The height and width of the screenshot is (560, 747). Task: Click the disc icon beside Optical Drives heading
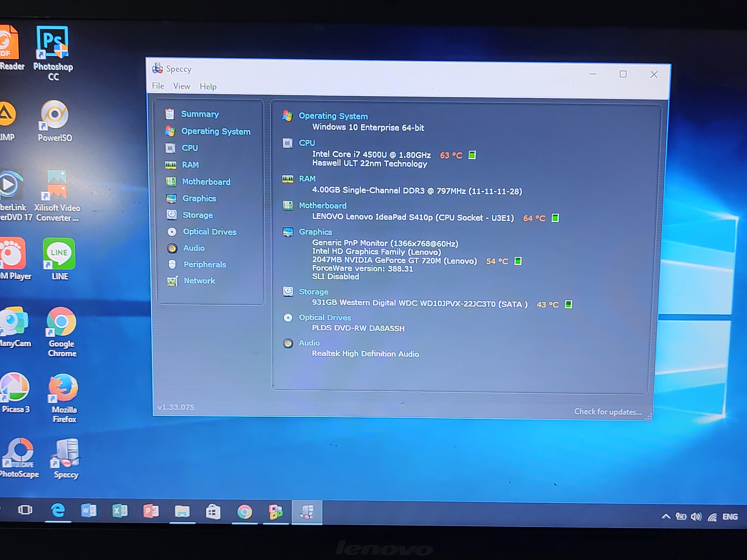coord(288,318)
